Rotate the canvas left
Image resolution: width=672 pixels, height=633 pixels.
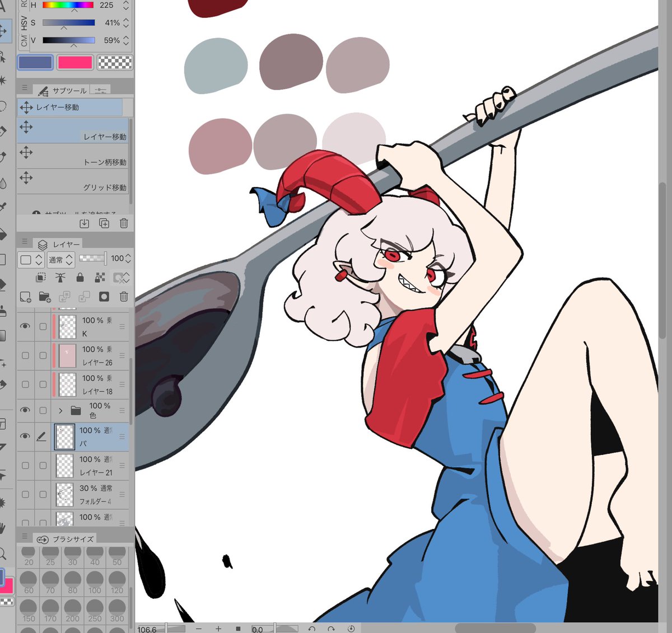coord(312,629)
